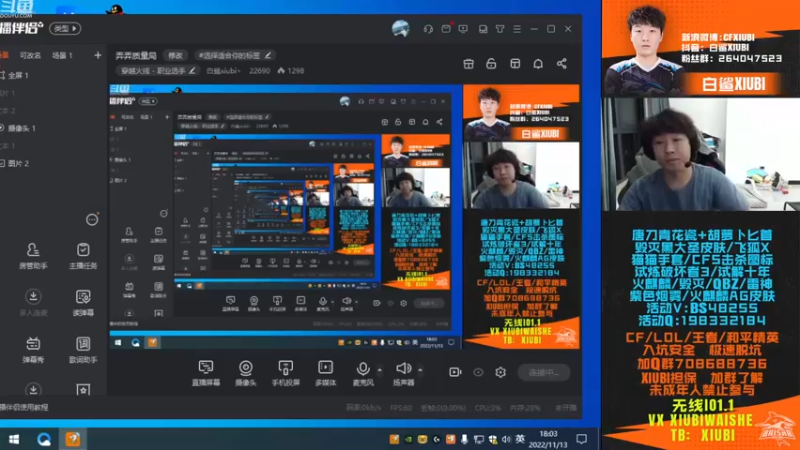Add 摄像头 camera source
Screen dimensions: 800x450
245,373
